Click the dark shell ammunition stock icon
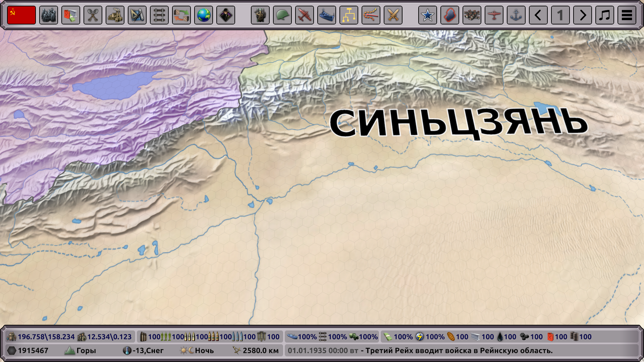The image size is (644, 362). [x=143, y=337]
